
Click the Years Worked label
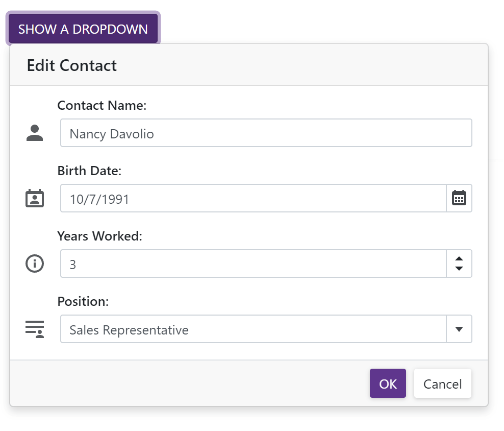tap(99, 236)
